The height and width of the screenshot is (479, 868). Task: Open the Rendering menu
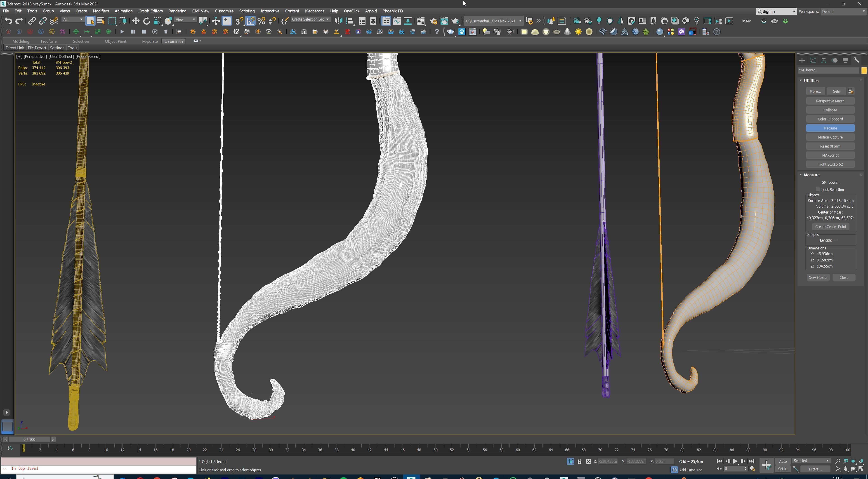pos(177,11)
